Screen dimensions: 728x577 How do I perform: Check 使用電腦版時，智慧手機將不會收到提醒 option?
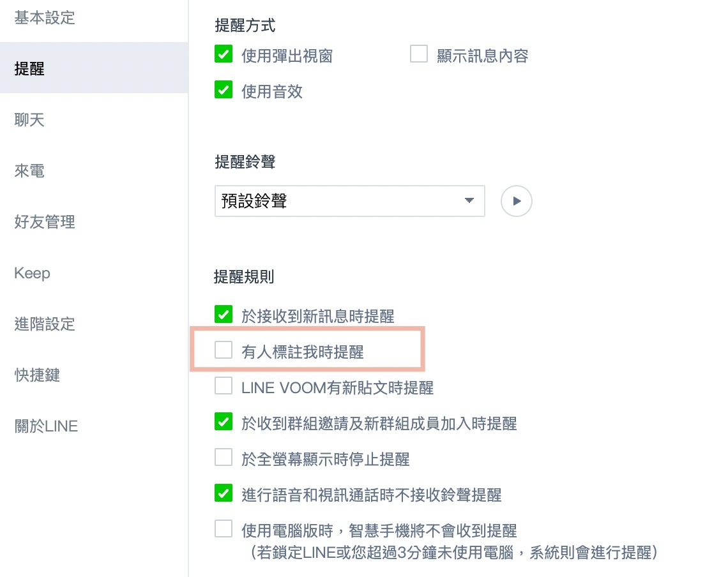(x=224, y=529)
